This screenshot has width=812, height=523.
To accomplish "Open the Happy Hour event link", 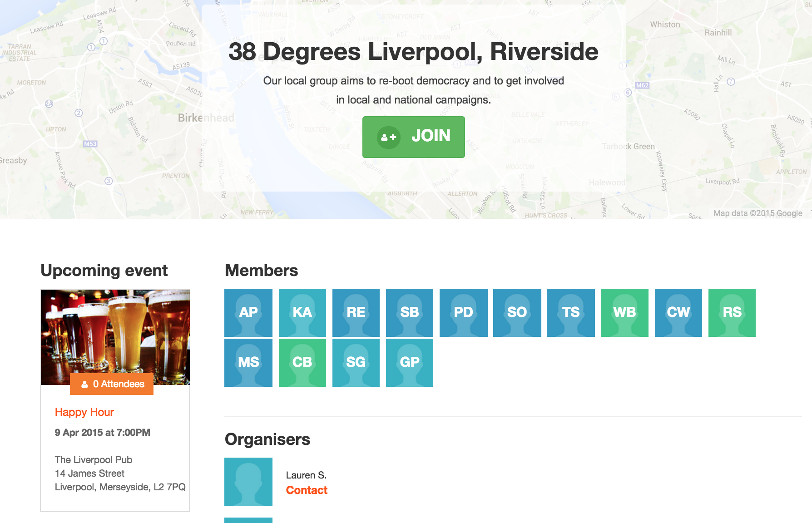I will coord(84,412).
